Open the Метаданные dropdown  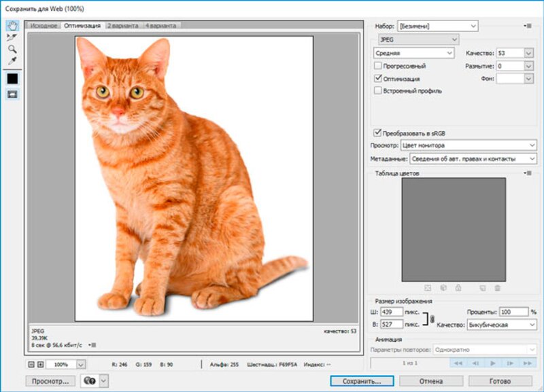pyautogui.click(x=473, y=160)
